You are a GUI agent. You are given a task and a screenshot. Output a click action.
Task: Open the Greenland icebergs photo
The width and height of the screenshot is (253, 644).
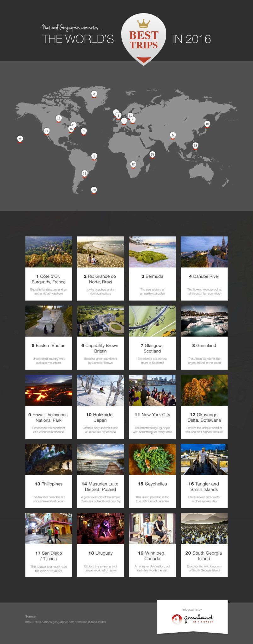click(x=204, y=321)
